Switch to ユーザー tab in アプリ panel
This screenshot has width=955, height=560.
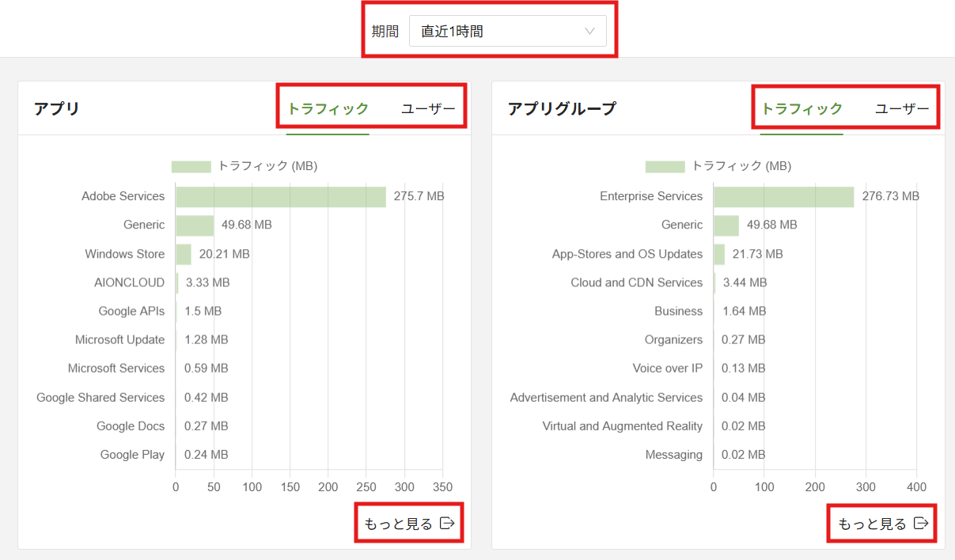coord(428,109)
